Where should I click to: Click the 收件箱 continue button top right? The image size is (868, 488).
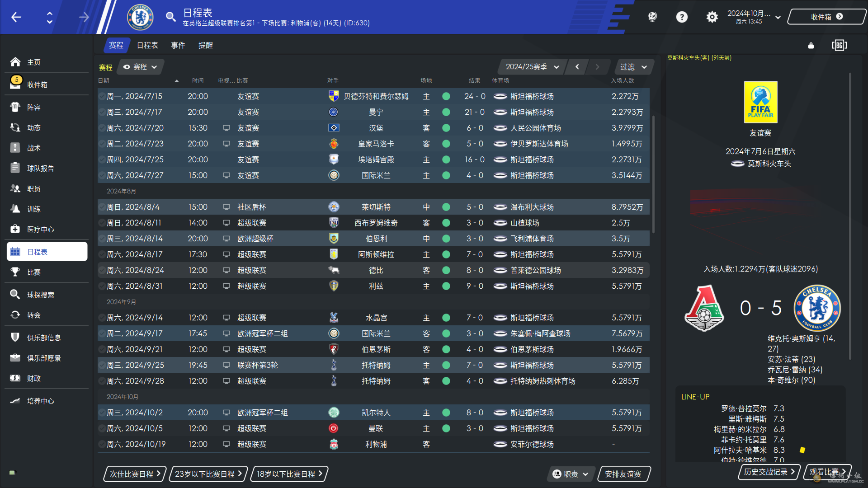(827, 17)
